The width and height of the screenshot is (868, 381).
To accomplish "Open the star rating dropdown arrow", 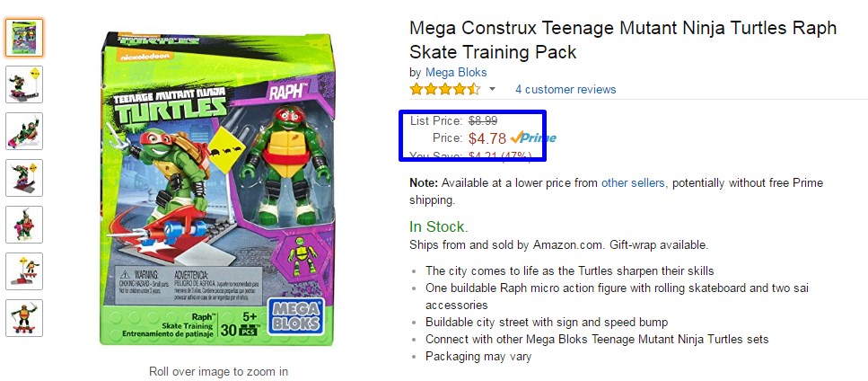I will [492, 89].
